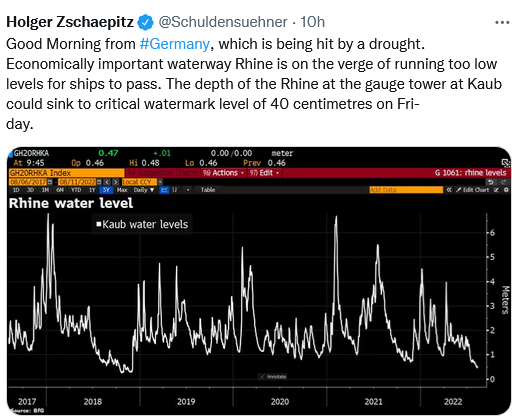Viewport: 512px width, 417px height.
Task: Open the Actions dropdown menu
Action: tap(223, 173)
